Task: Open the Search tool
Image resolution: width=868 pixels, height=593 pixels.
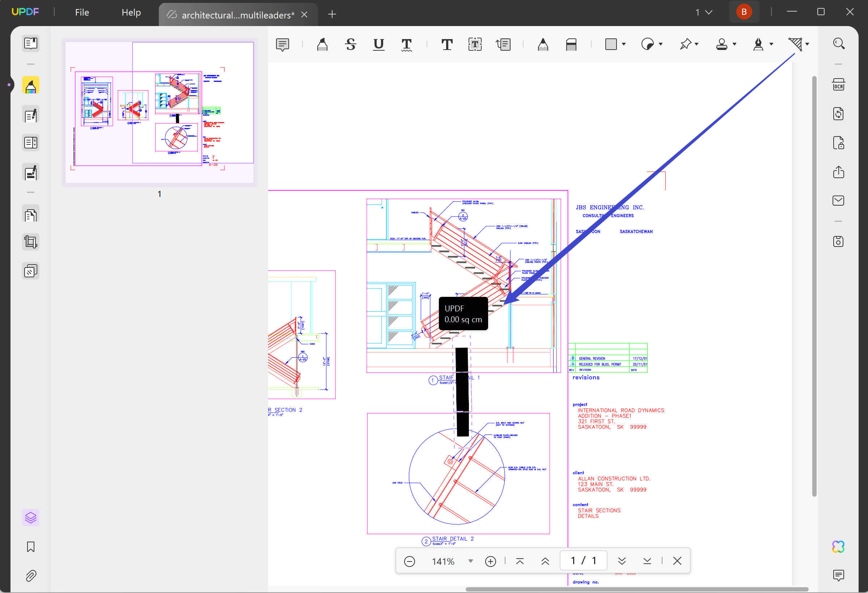Action: point(838,44)
